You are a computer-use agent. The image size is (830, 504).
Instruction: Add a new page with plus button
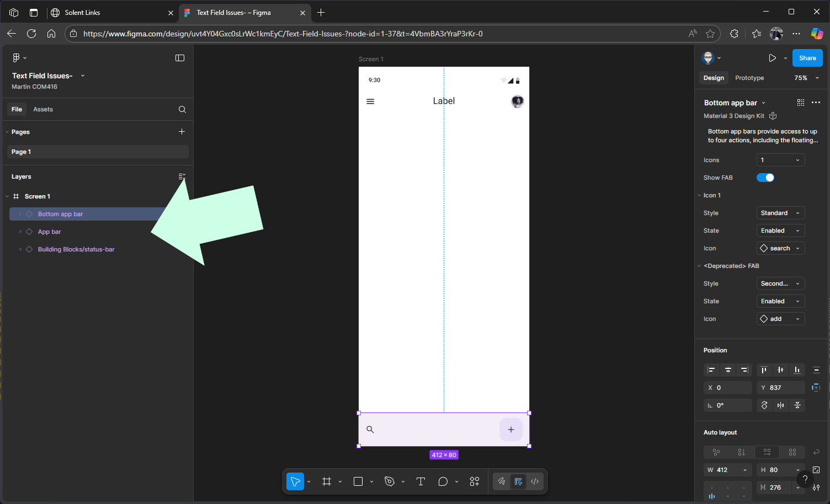point(182,132)
